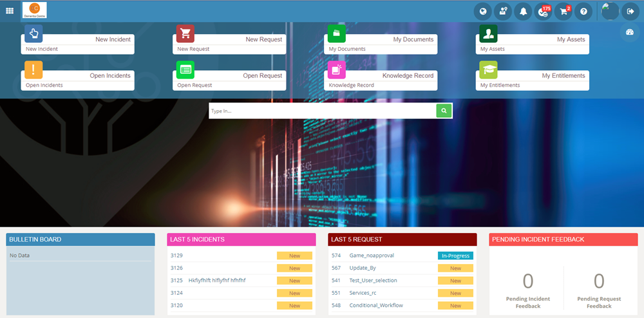Open the app grid menu
644x318 pixels.
point(10,11)
